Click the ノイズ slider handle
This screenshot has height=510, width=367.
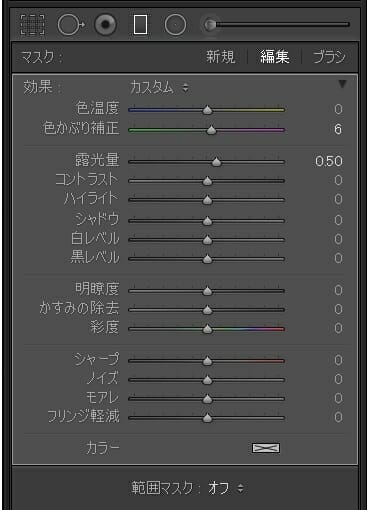click(x=207, y=380)
